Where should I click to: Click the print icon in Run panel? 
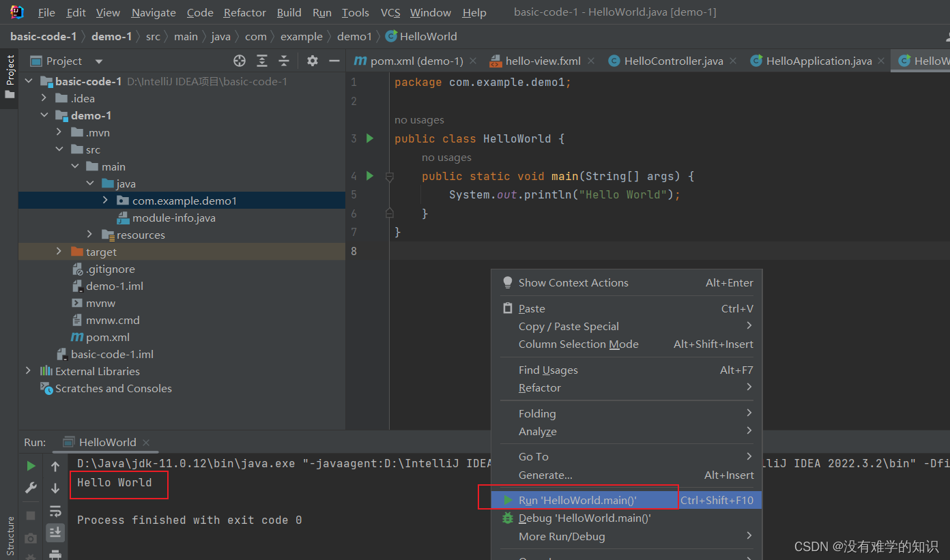click(x=55, y=554)
